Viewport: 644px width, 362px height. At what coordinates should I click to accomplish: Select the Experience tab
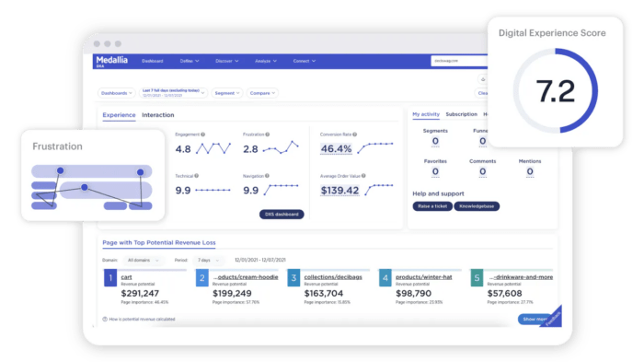point(119,115)
